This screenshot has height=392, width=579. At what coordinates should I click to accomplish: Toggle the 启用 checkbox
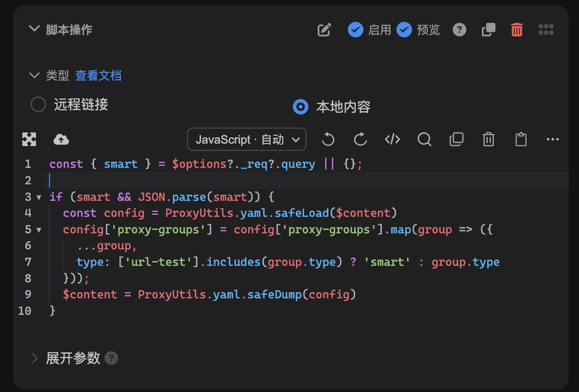tap(356, 30)
